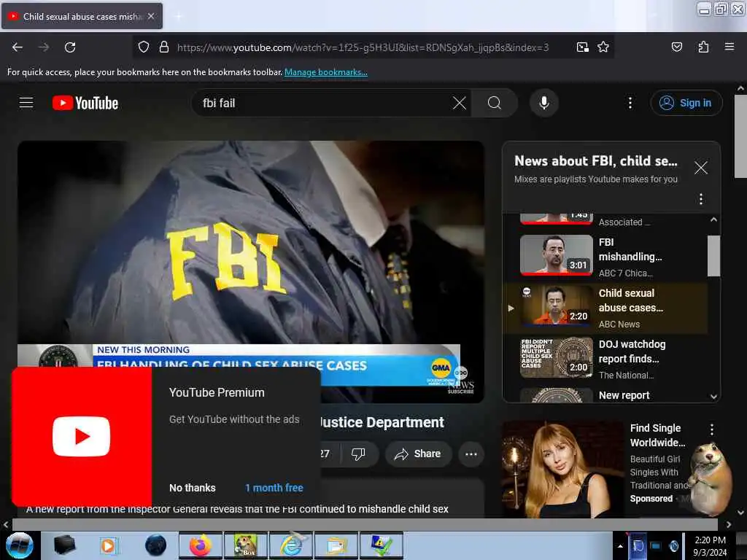Open the media player taskbar icon
The height and width of the screenshot is (560, 747).
point(109,545)
